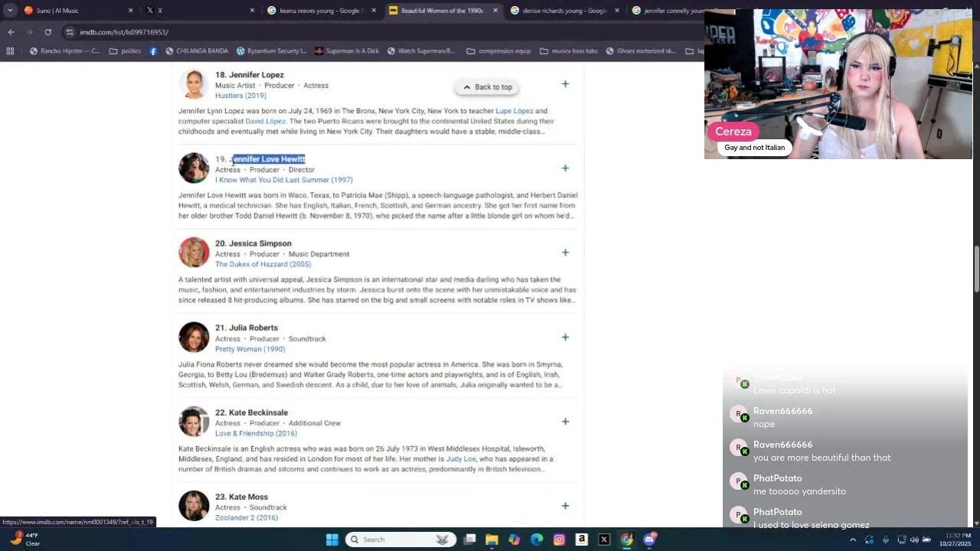Reload the IMDb page
This screenshot has width=980, height=551.
(x=47, y=32)
